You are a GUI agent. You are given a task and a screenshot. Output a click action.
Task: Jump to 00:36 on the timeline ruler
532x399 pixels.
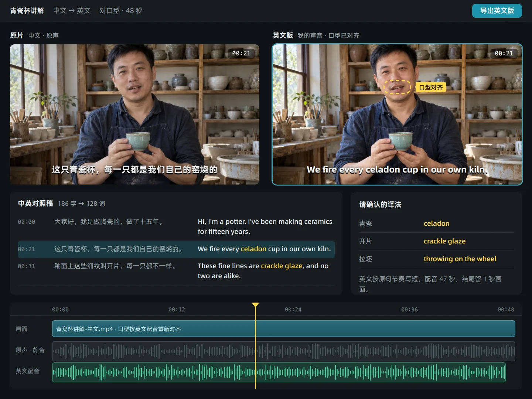tap(409, 310)
